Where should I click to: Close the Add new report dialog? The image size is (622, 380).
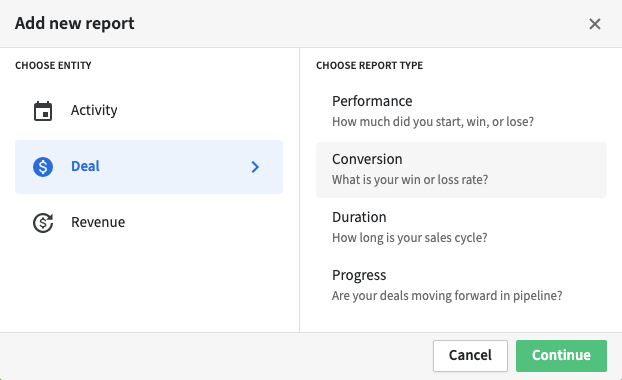click(595, 24)
